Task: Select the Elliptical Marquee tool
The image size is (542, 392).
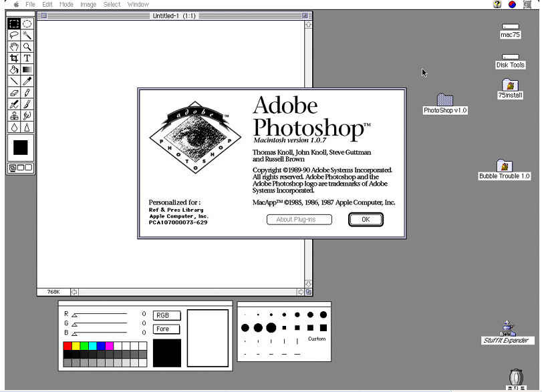Action: 27,23
